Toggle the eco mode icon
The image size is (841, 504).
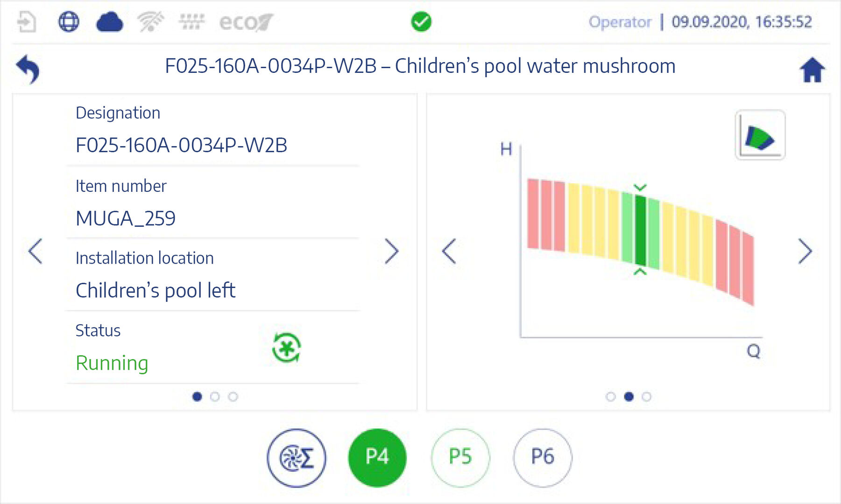246,22
